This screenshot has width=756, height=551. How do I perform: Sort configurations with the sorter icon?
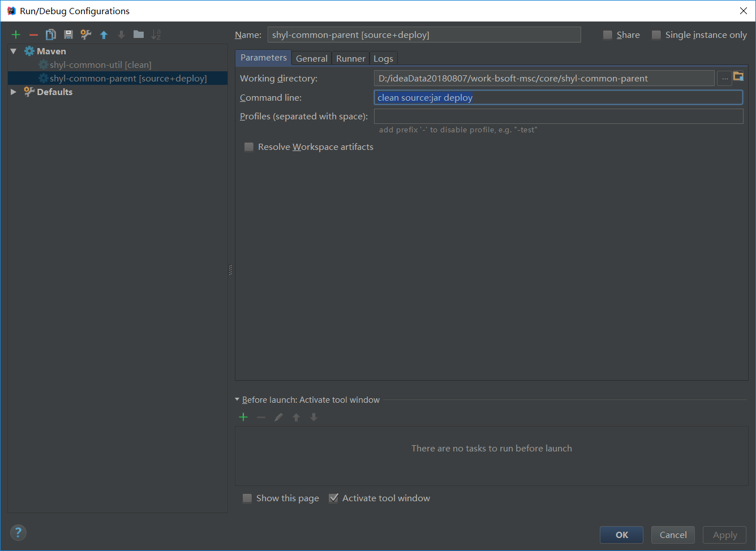click(156, 34)
